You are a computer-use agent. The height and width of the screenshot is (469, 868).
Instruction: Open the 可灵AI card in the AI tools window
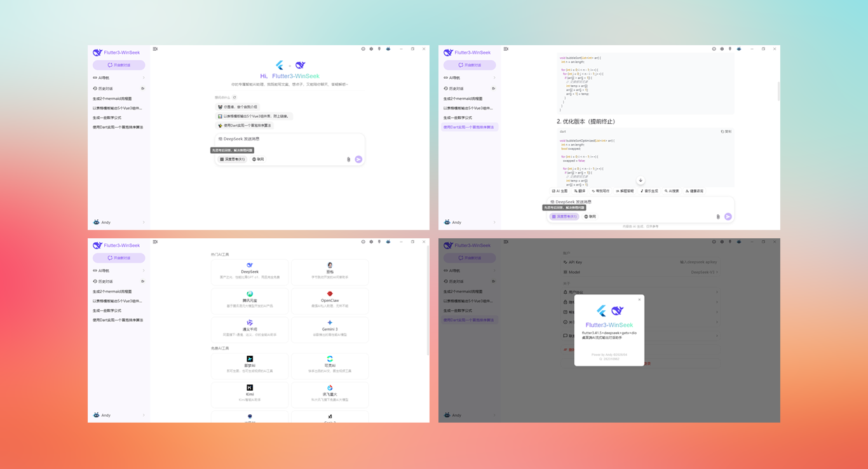[330, 366]
